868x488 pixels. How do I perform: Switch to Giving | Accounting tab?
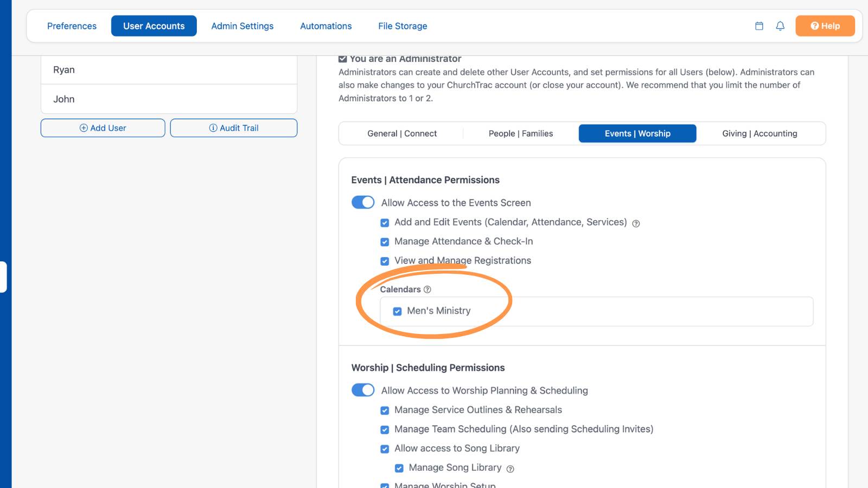(759, 133)
